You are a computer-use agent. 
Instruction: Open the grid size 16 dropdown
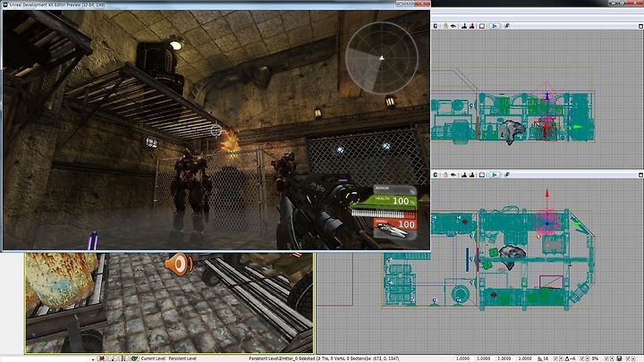tap(561, 358)
